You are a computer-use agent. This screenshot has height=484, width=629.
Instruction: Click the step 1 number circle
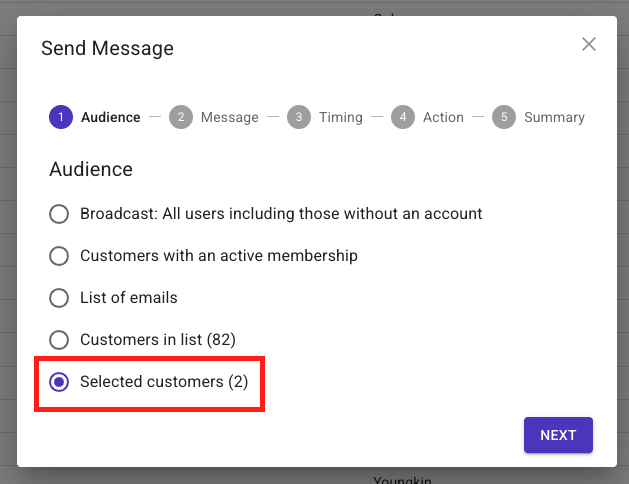[x=61, y=117]
